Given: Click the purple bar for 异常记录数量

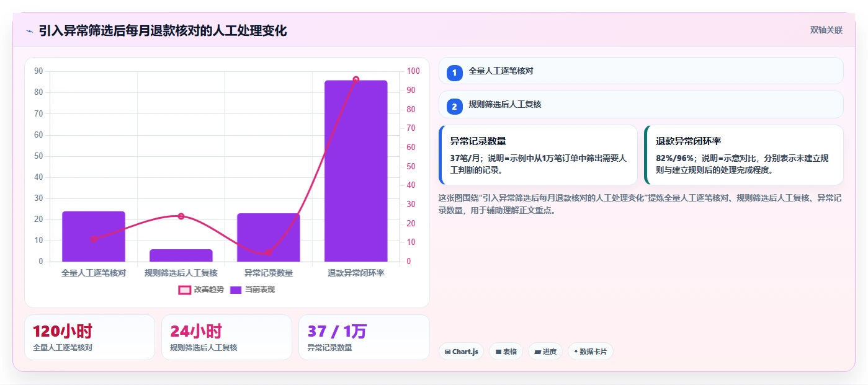Looking at the screenshot, I should [x=269, y=237].
